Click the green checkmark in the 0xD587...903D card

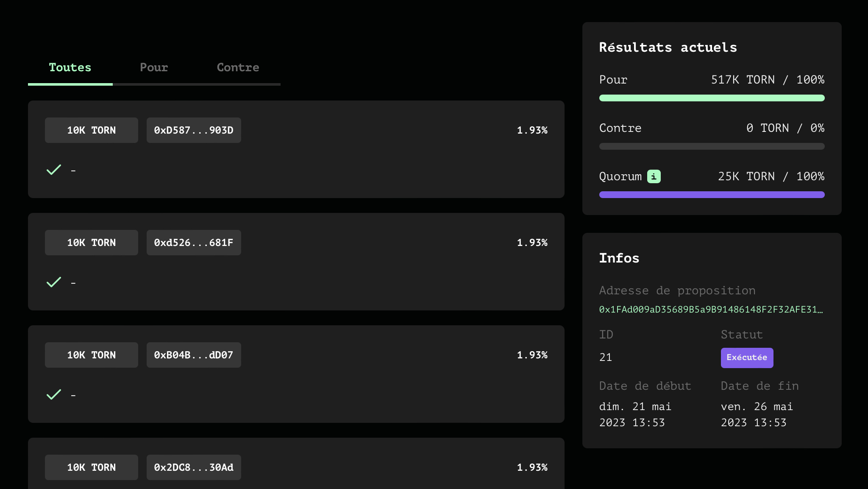pyautogui.click(x=54, y=170)
